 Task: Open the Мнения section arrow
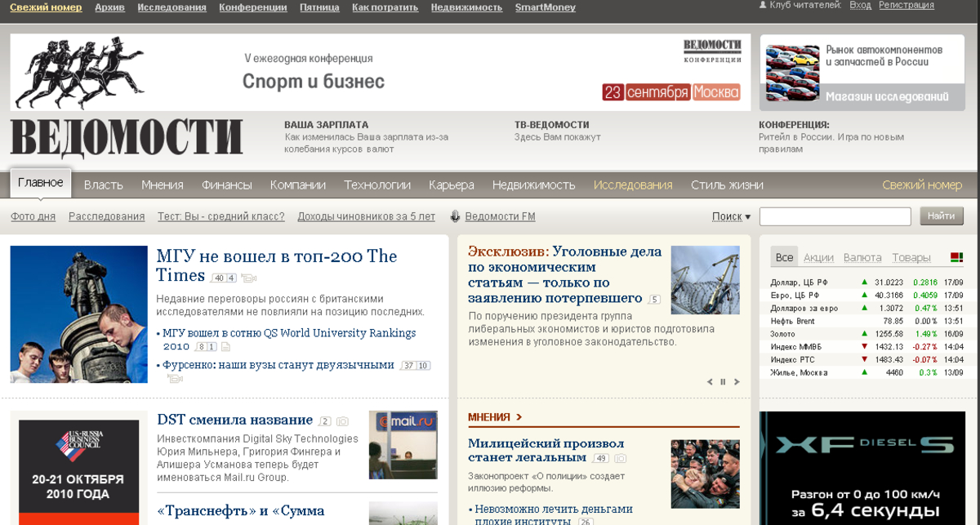tap(519, 417)
